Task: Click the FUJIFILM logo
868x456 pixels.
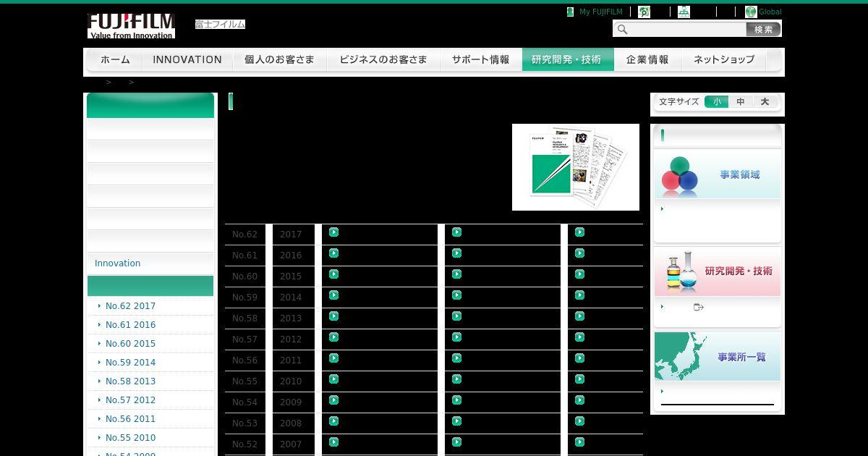Action: click(131, 25)
